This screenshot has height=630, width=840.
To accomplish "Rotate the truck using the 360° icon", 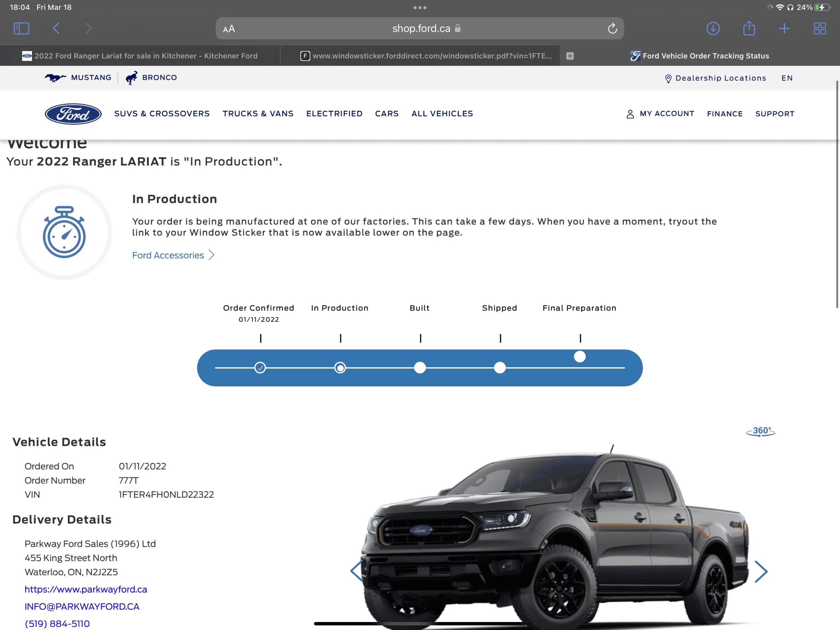I will [760, 432].
